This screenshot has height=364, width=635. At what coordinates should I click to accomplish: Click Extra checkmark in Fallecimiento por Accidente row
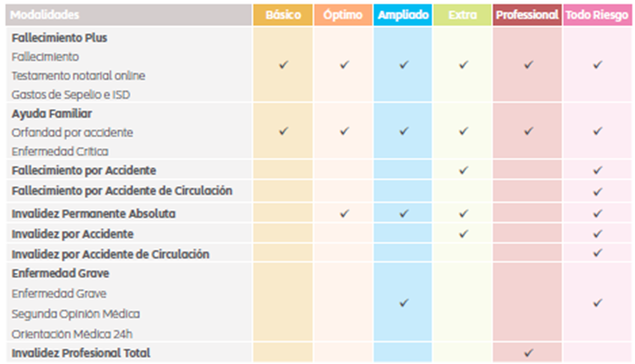(x=463, y=170)
